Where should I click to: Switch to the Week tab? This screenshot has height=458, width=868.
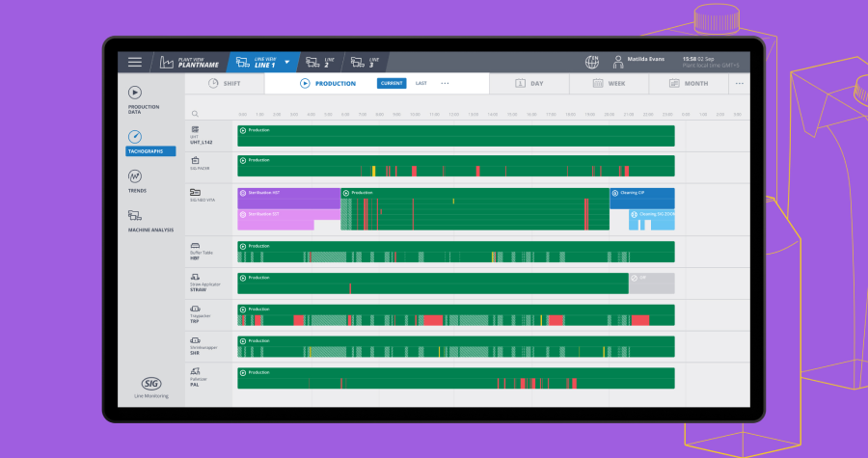pyautogui.click(x=608, y=84)
